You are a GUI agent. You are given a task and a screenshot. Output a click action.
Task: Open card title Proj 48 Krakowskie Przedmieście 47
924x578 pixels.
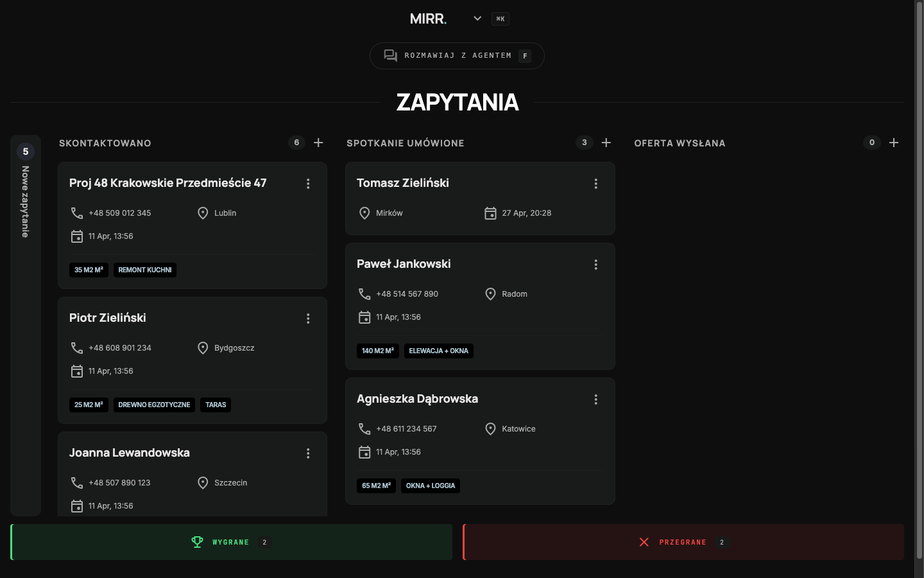click(x=168, y=183)
